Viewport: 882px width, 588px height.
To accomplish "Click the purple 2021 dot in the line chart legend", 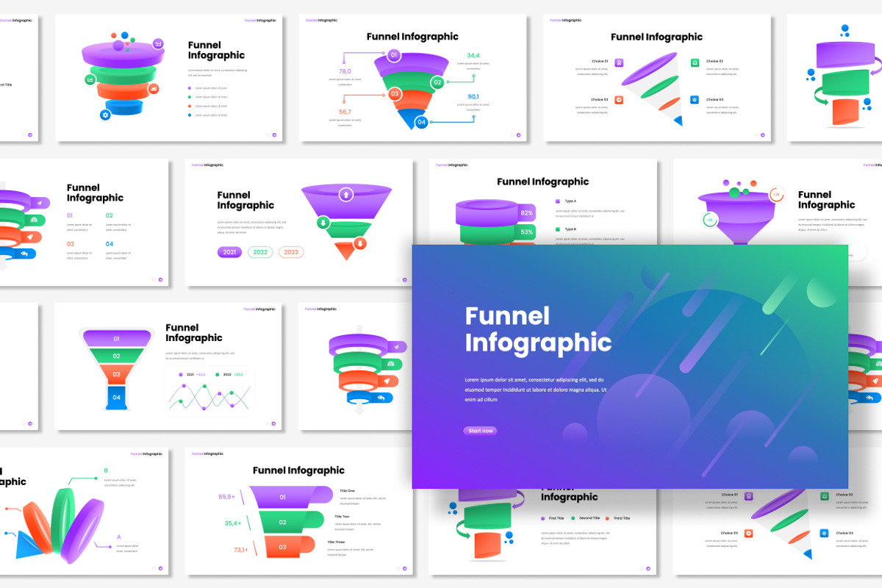I will [180, 374].
